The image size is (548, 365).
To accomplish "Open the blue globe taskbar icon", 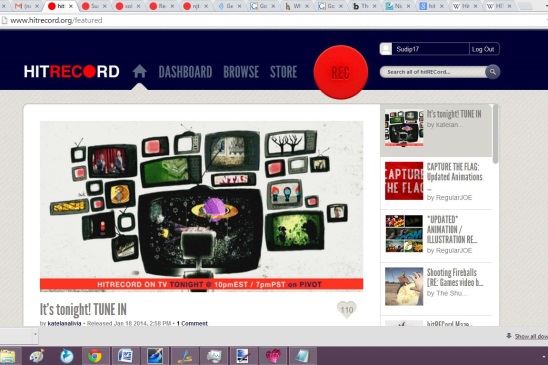I will [x=66, y=356].
